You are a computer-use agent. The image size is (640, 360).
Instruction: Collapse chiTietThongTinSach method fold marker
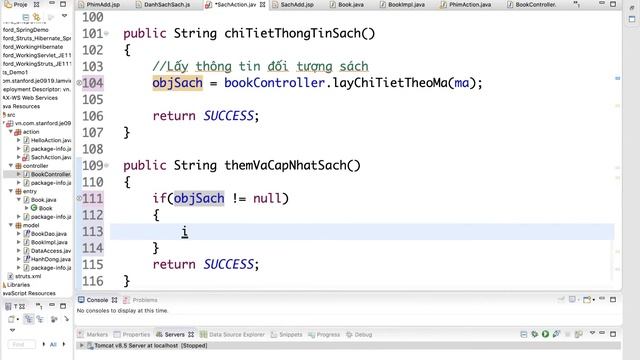click(x=107, y=33)
